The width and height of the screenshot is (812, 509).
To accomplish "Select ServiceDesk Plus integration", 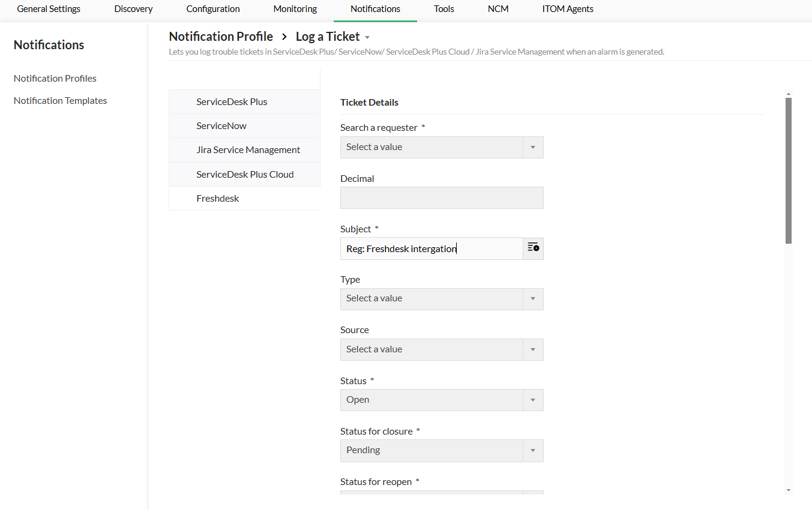I will click(x=232, y=101).
